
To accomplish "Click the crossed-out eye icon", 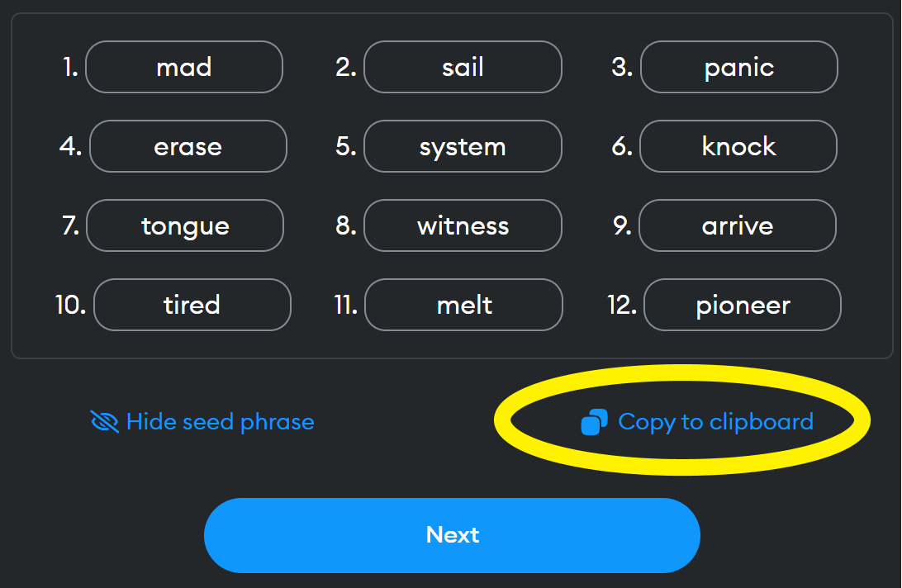I will click(105, 422).
